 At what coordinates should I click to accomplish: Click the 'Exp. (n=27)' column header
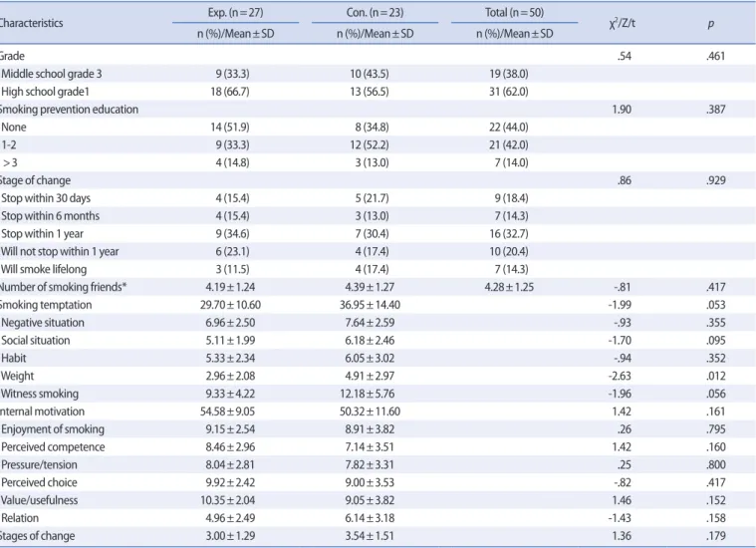coord(235,13)
